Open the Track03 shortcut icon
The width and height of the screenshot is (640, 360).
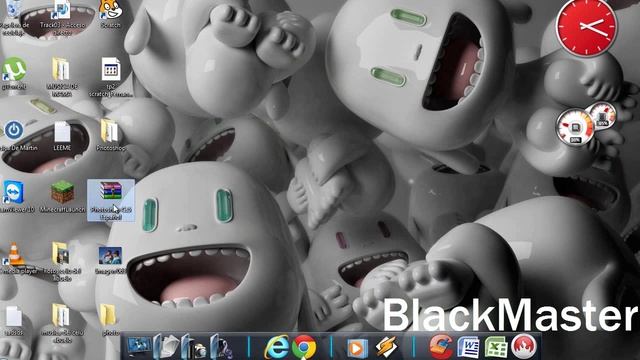click(61, 9)
